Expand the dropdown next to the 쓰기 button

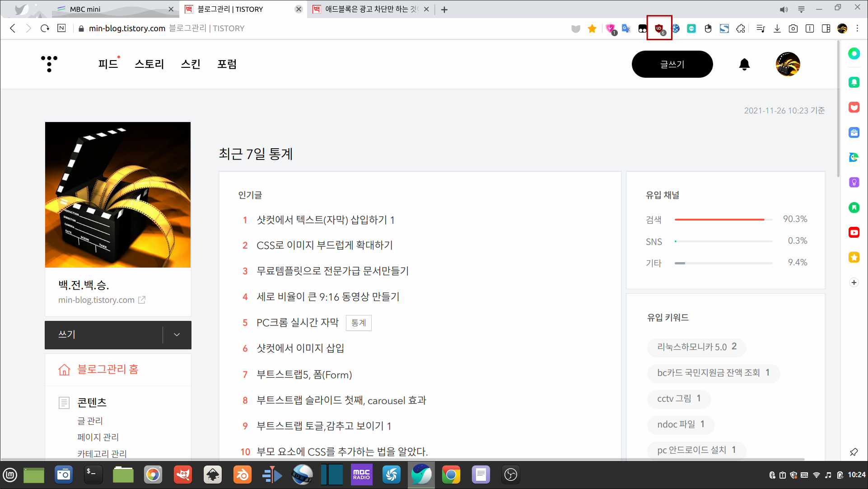tap(176, 334)
